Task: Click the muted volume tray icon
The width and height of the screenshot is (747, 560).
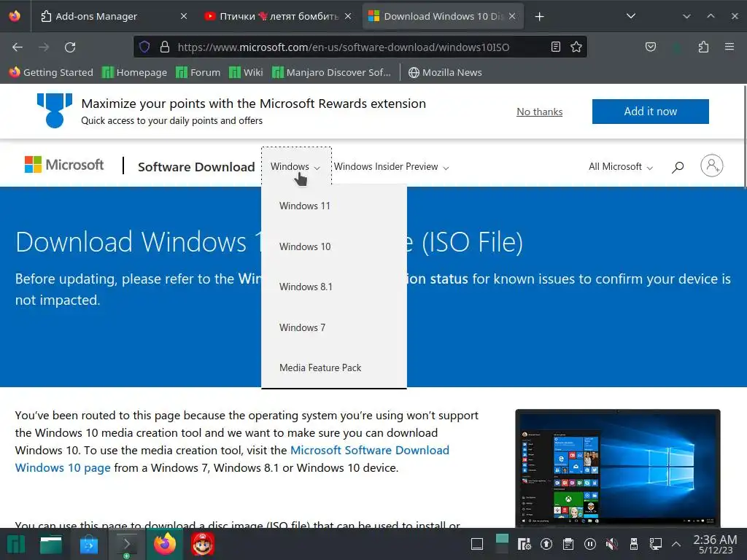Action: point(612,544)
